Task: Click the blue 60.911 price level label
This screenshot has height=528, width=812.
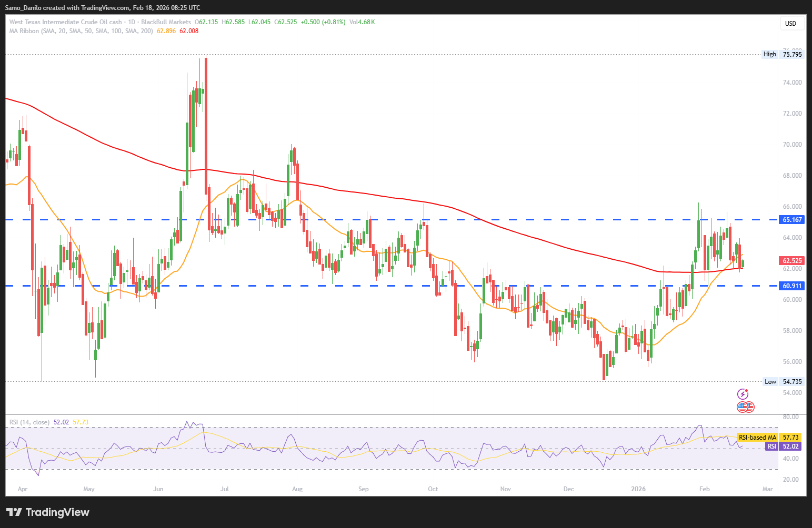Action: [x=791, y=286]
